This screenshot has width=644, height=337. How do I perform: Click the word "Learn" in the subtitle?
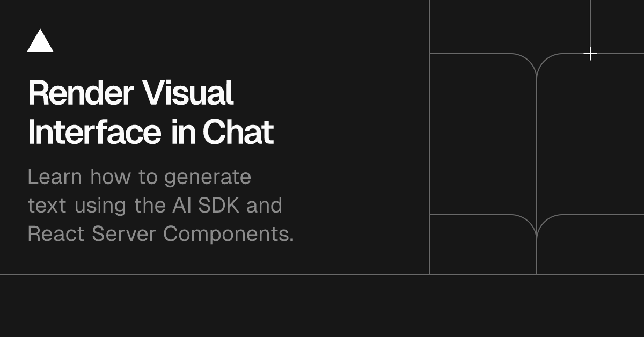click(54, 177)
